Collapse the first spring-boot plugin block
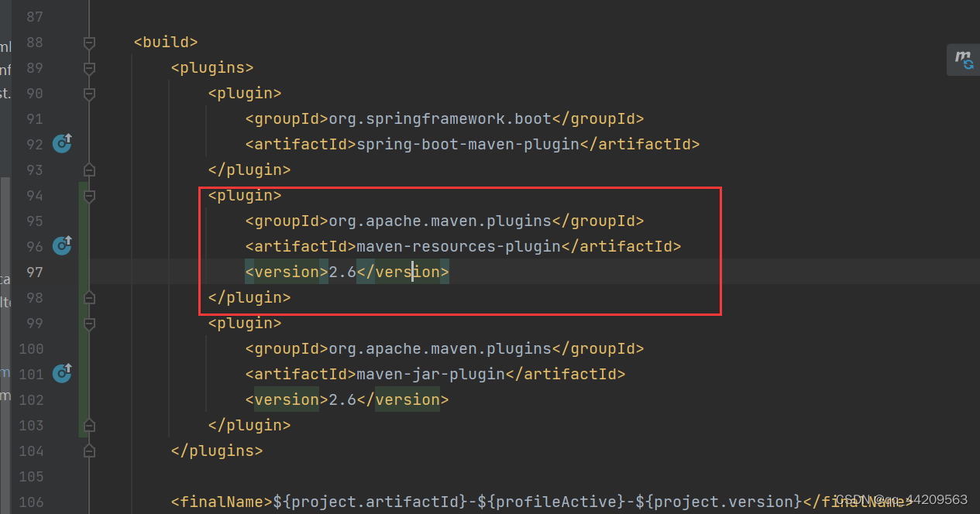Image resolution: width=980 pixels, height=514 pixels. point(88,92)
